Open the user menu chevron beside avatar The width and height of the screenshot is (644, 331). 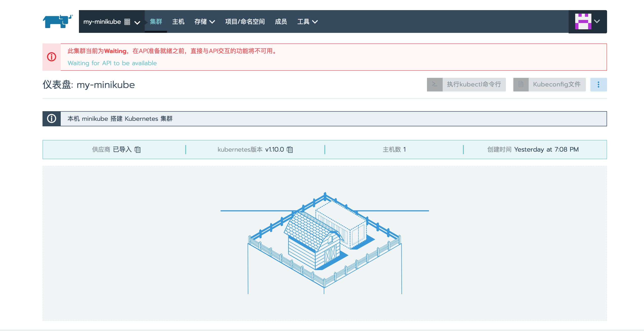coord(597,21)
